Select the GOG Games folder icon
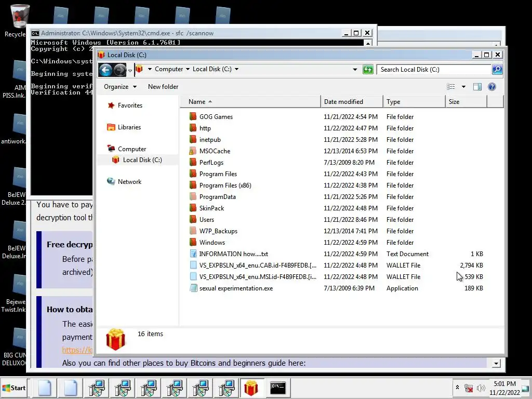 (x=193, y=117)
